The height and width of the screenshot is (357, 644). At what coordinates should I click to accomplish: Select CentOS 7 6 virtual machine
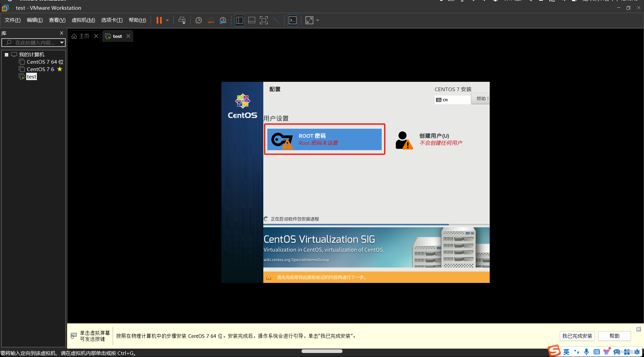pos(40,69)
